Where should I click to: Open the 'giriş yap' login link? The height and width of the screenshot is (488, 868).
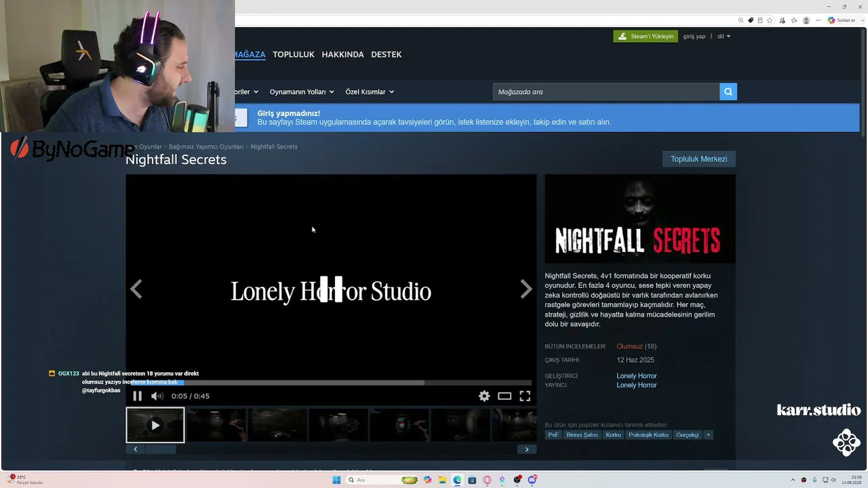tap(694, 36)
